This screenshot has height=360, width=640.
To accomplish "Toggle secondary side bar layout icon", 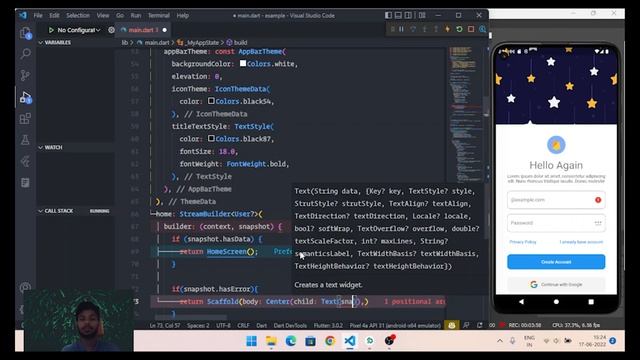I will pyautogui.click(x=408, y=15).
